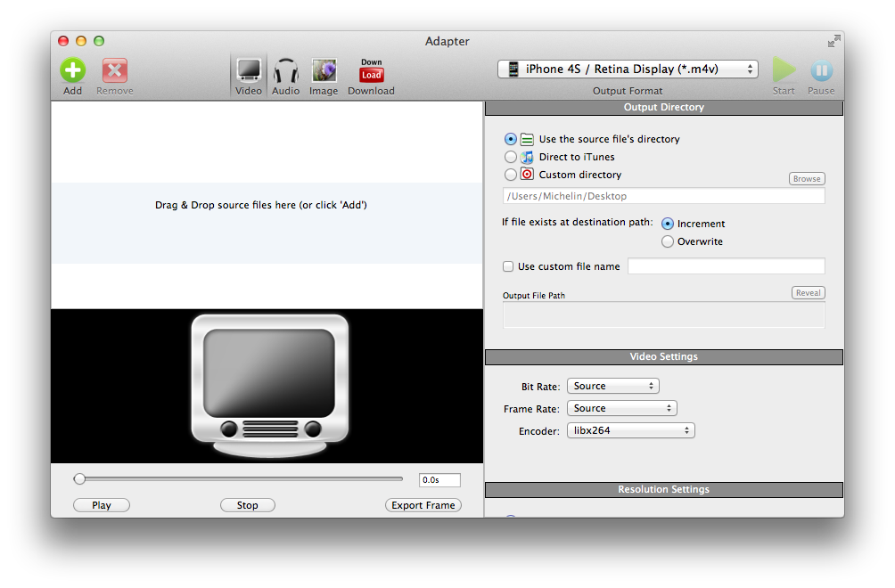Viewport: 895px width, 588px height.
Task: Click the Export Frame button
Action: pyautogui.click(x=423, y=505)
